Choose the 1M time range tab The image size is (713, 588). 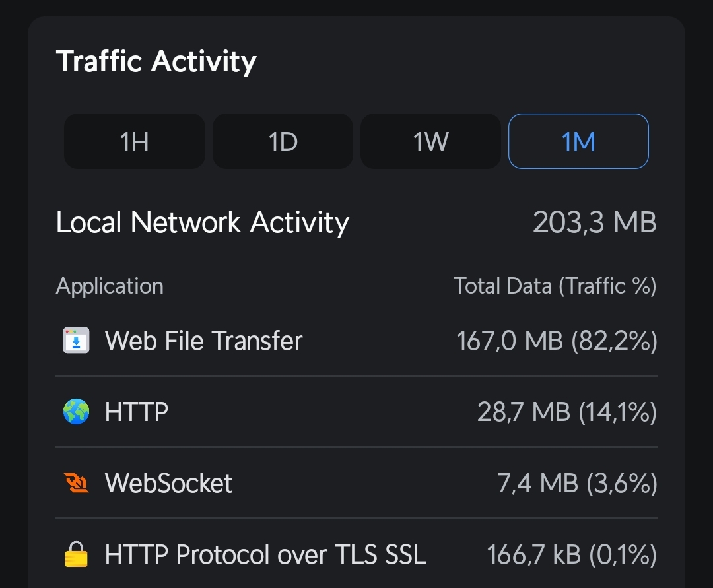(x=578, y=141)
